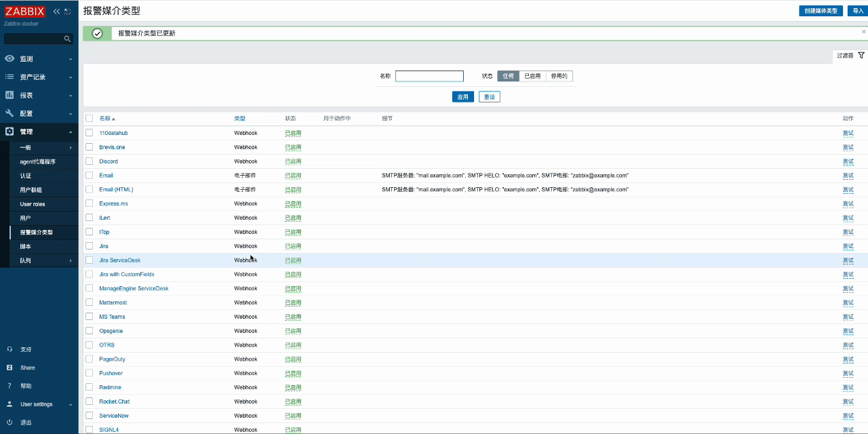This screenshot has width=868, height=434.
Task: Select 已启用 status filter tab
Action: [x=532, y=76]
